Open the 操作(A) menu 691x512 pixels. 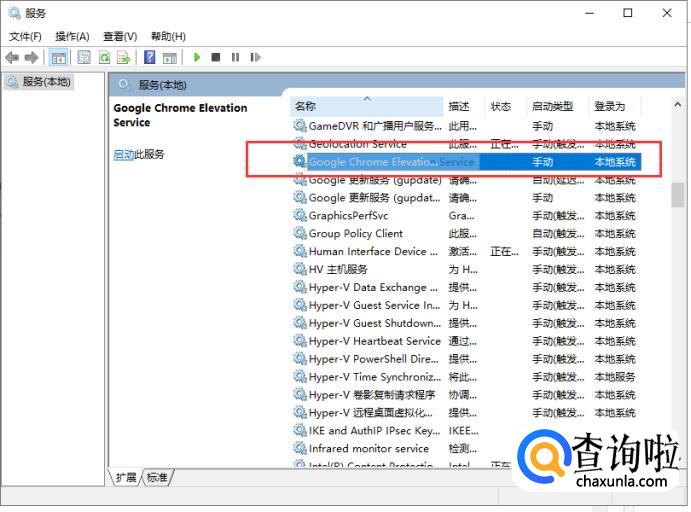(x=72, y=36)
